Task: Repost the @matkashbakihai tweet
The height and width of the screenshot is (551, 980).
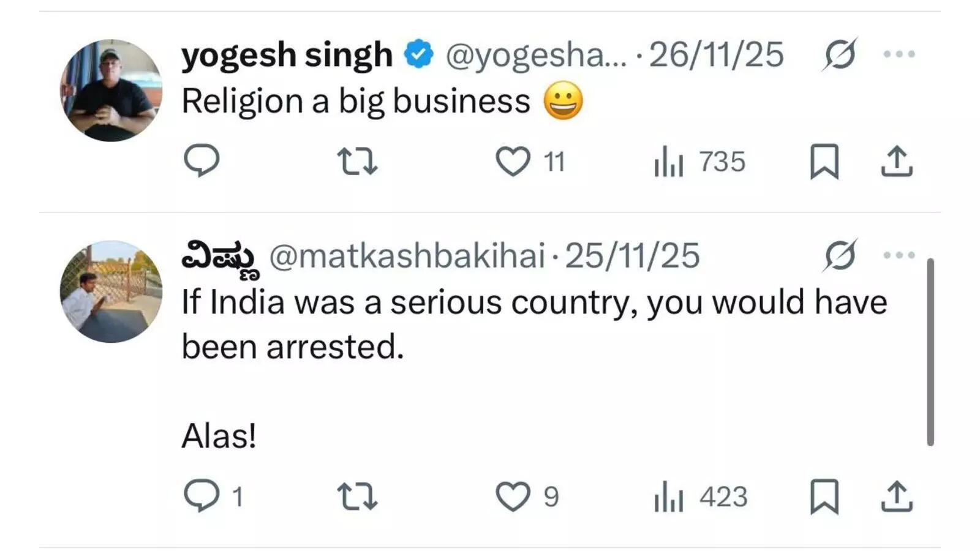Action: coord(358,497)
